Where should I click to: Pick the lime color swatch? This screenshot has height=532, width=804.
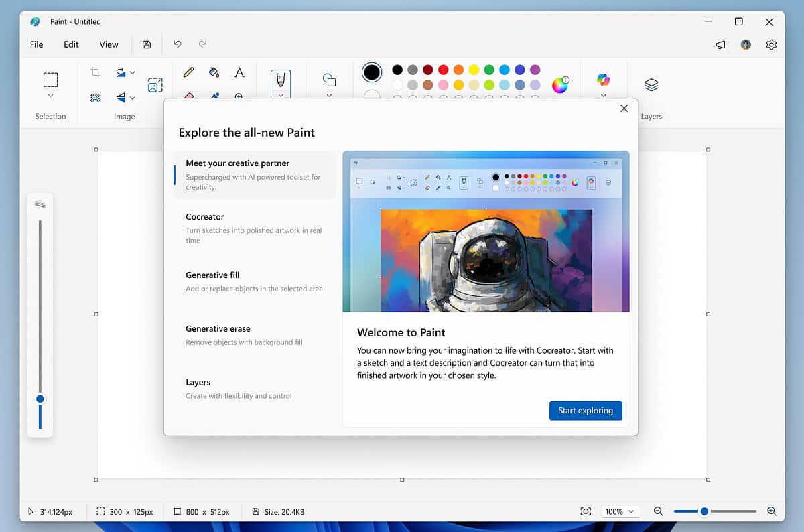(x=489, y=85)
